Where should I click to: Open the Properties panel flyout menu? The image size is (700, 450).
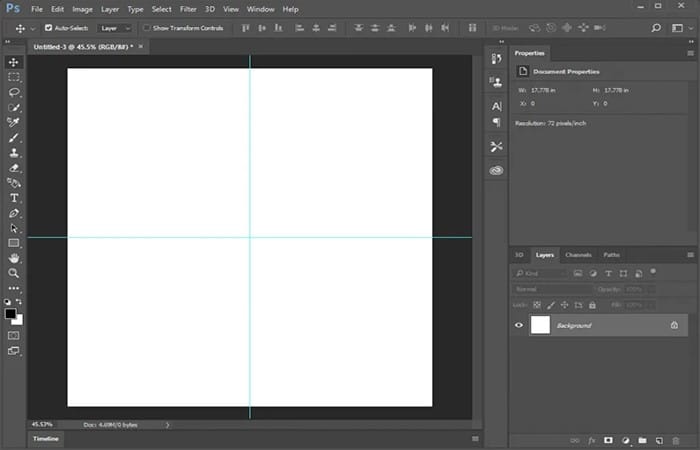pyautogui.click(x=691, y=53)
